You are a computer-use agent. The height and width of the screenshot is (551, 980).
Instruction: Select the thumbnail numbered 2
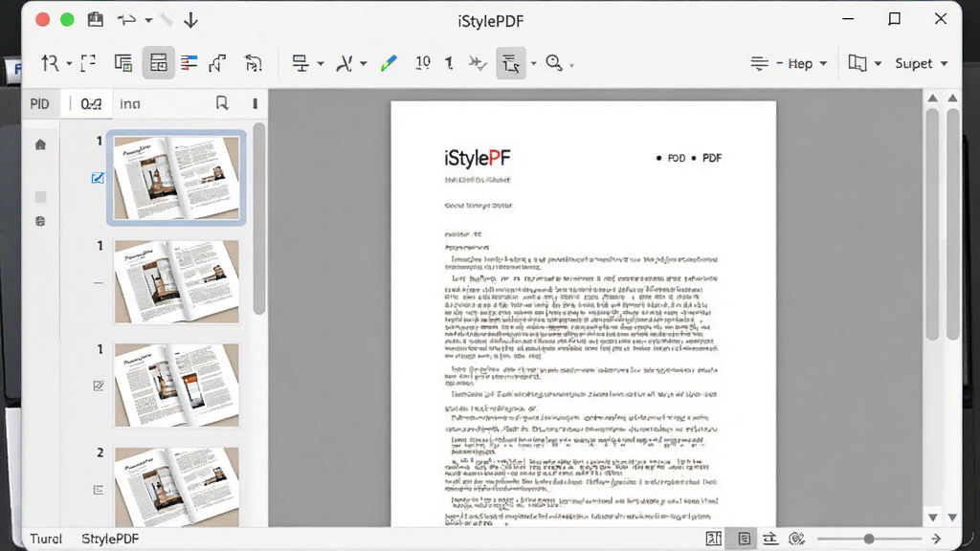pyautogui.click(x=176, y=486)
